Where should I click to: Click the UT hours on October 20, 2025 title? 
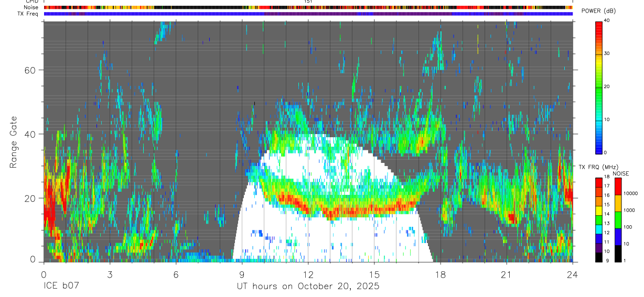coord(308,287)
